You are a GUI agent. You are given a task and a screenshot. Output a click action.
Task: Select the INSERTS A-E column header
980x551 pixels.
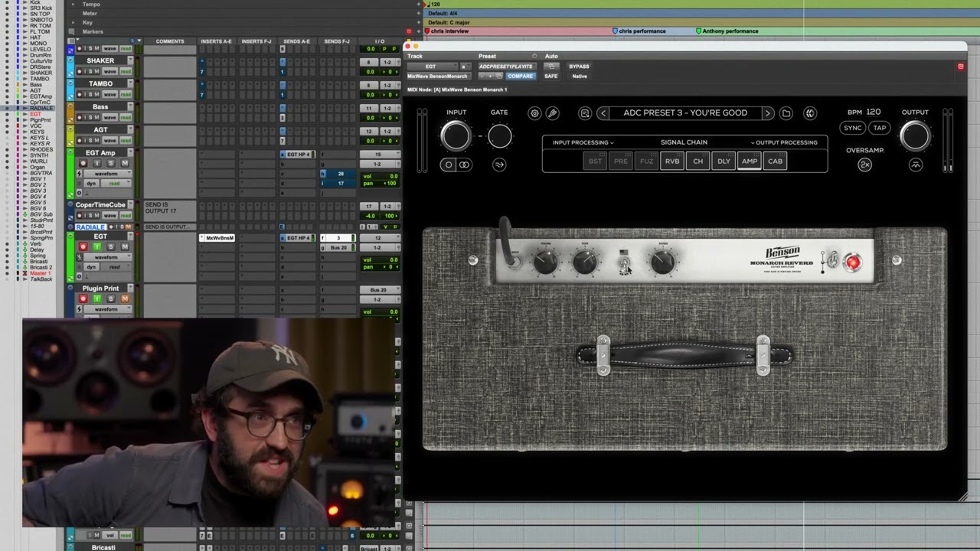(216, 41)
